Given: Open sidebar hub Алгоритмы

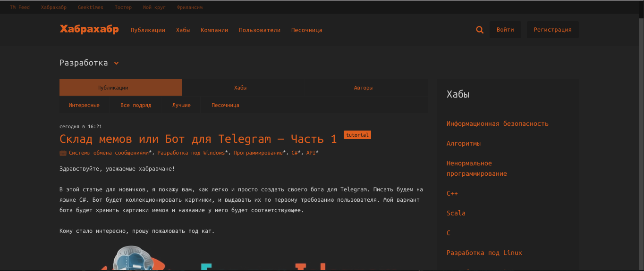Looking at the screenshot, I should point(464,143).
